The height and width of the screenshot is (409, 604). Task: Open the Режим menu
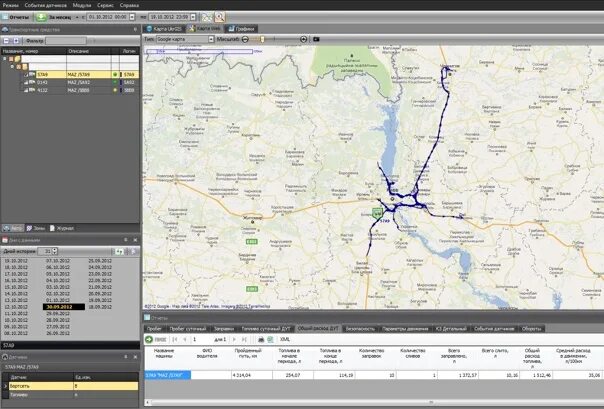click(10, 5)
